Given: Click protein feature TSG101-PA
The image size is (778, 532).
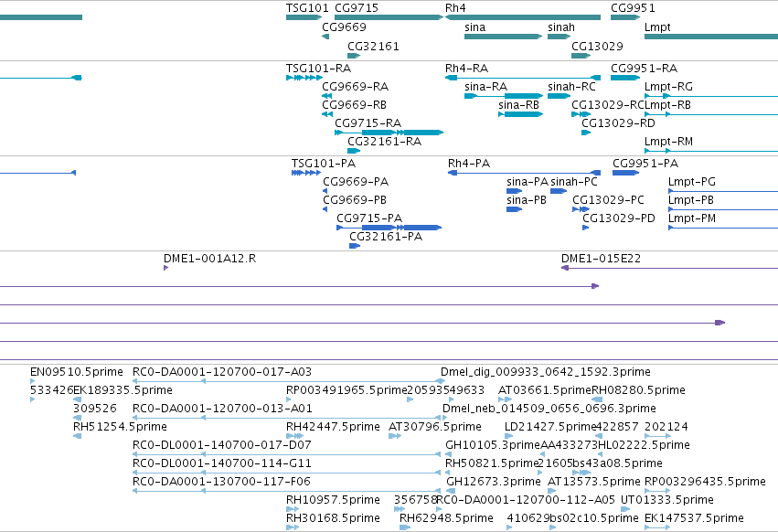Looking at the screenshot, I should coord(305,173).
